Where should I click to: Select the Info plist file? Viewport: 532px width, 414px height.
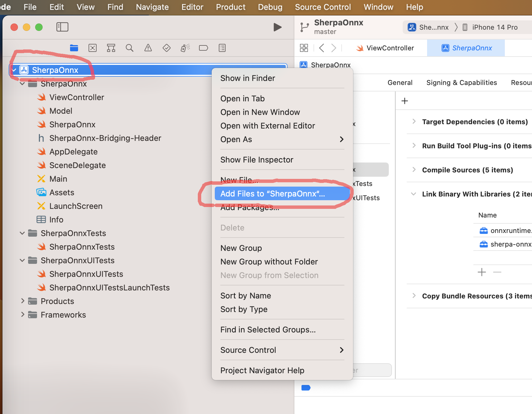click(x=50, y=220)
